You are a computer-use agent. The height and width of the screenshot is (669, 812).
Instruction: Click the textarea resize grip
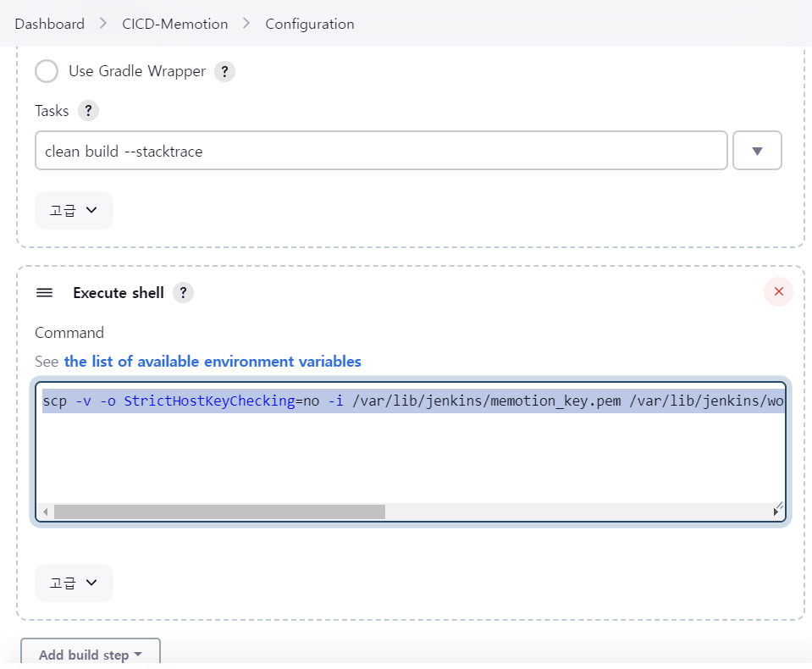click(779, 505)
